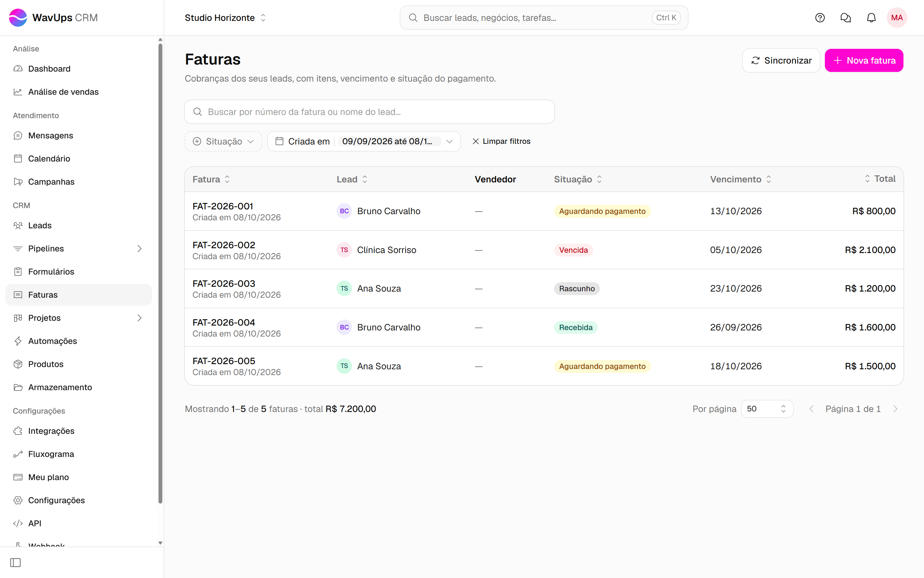The width and height of the screenshot is (924, 578).
Task: Open Automações from the sidebar
Action: [79, 341]
